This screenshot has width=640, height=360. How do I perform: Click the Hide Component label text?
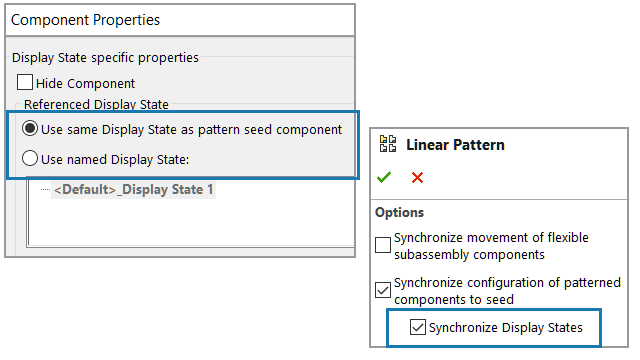85,84
